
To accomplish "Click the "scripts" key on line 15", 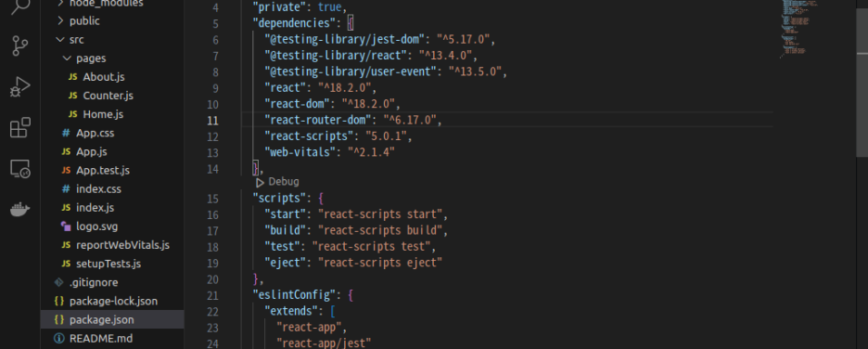I will [278, 198].
